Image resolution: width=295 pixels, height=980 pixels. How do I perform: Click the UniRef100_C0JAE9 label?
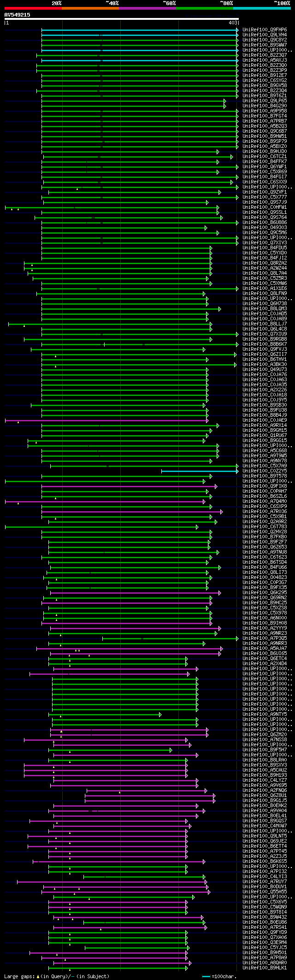[265, 420]
